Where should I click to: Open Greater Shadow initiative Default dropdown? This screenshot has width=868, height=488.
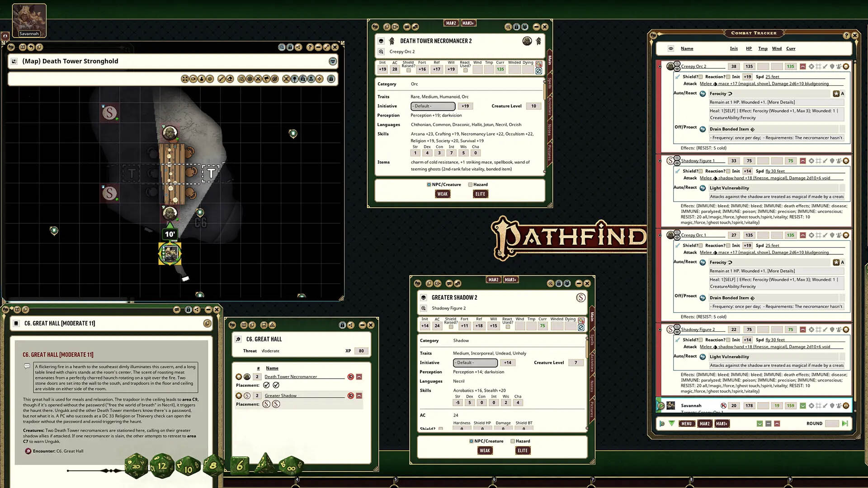click(x=475, y=363)
